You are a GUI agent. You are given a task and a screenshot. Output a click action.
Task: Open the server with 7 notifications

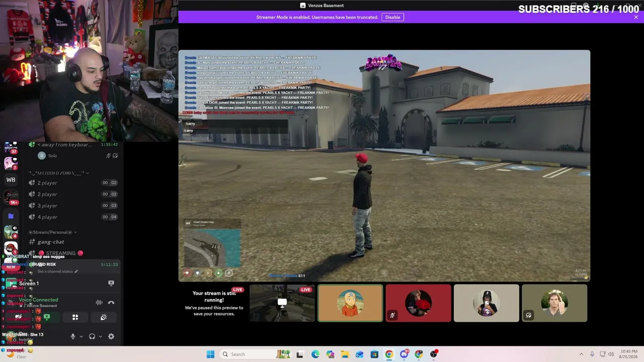[11, 163]
